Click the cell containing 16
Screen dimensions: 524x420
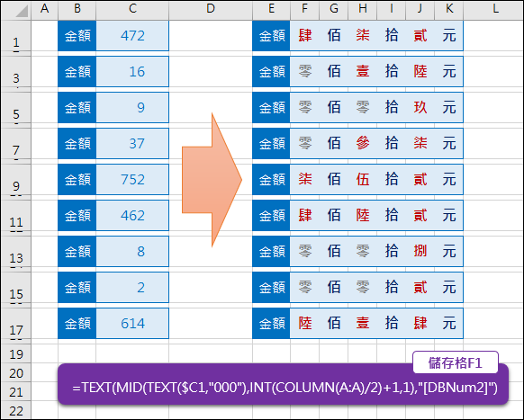tap(132, 71)
